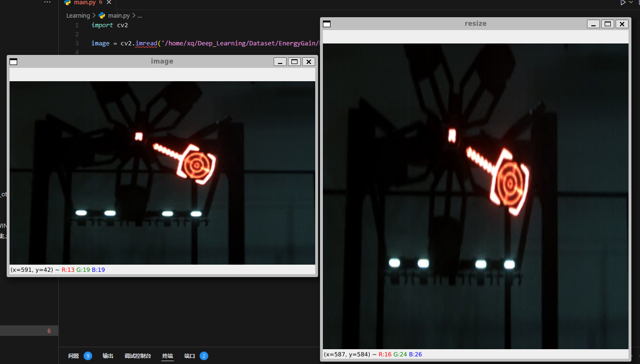This screenshot has width=640, height=364.
Task: Close the main.py editor tab
Action: click(109, 2)
